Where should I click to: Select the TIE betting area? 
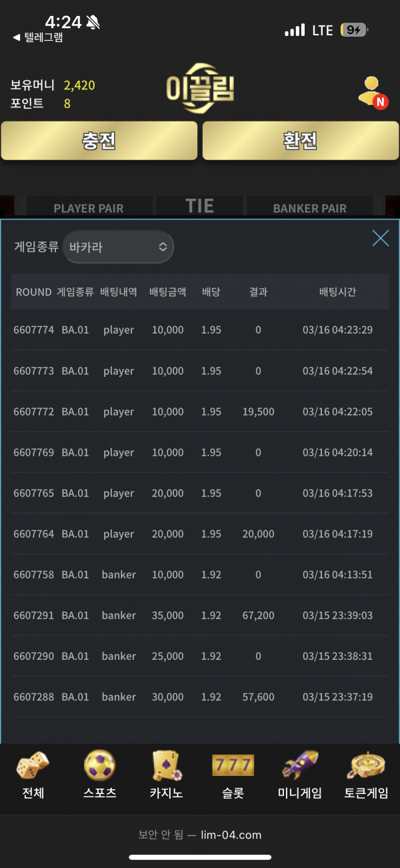point(200,206)
